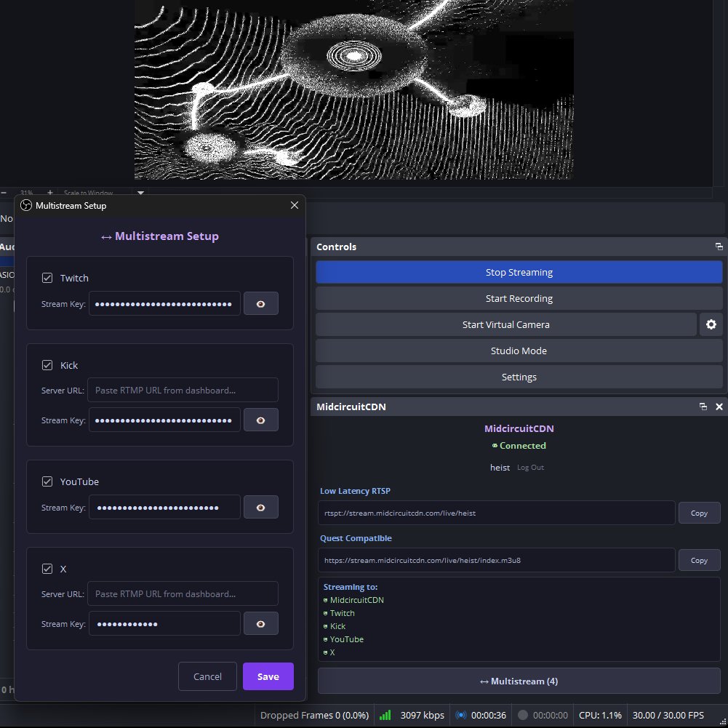Stop Streaming in Controls dock
Image resolution: width=728 pixels, height=728 pixels.
[519, 272]
